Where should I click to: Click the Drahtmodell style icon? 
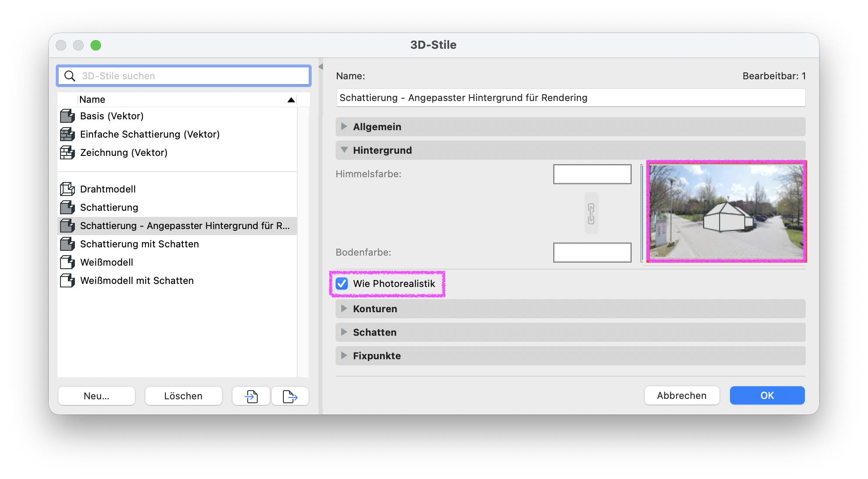pyautogui.click(x=67, y=189)
